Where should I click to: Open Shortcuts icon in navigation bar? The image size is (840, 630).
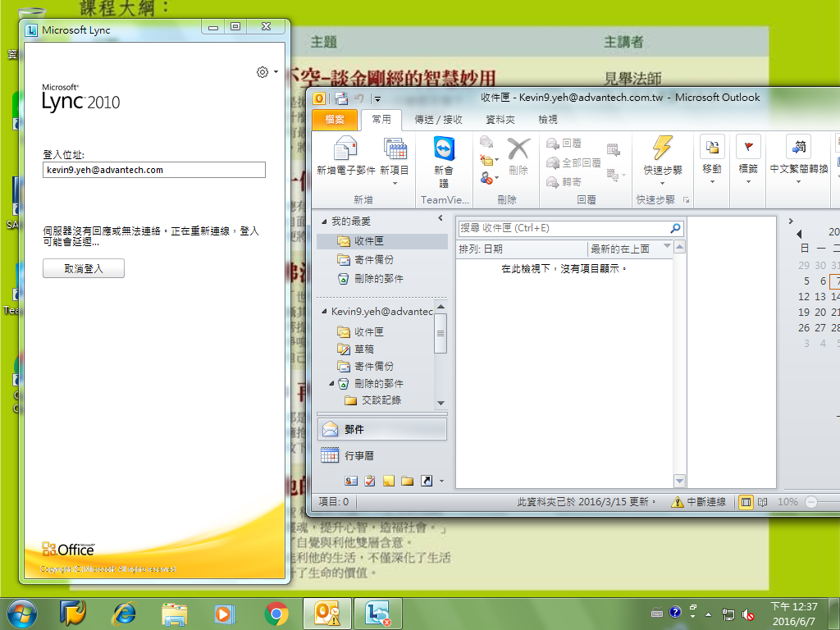(x=427, y=481)
